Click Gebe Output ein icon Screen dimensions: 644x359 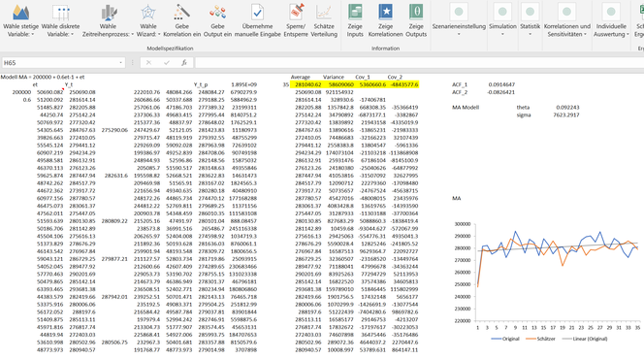click(217, 12)
